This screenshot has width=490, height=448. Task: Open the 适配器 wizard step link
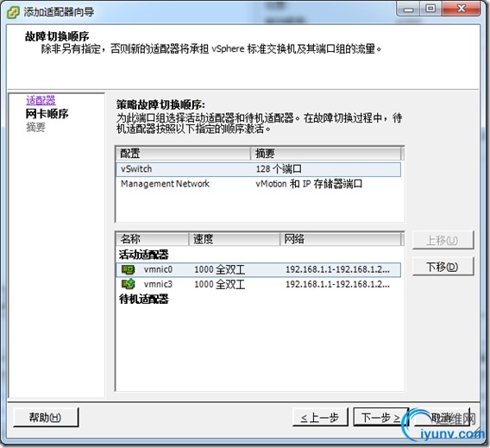(41, 100)
